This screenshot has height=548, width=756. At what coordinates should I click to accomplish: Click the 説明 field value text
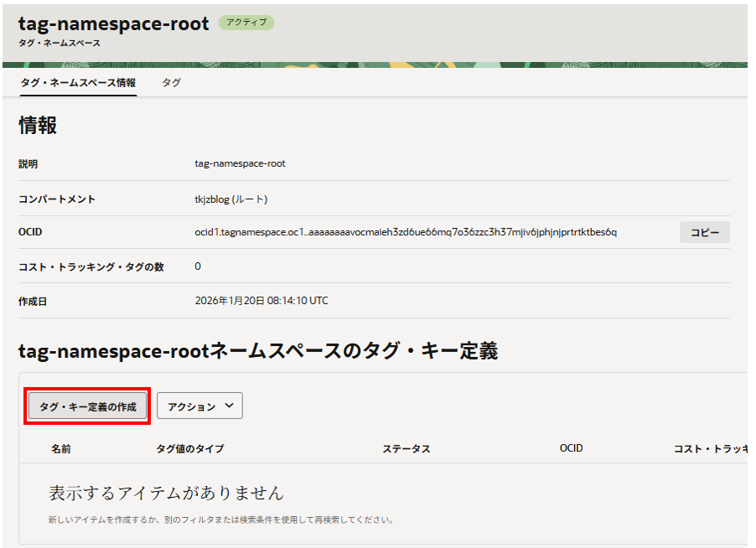(x=241, y=163)
